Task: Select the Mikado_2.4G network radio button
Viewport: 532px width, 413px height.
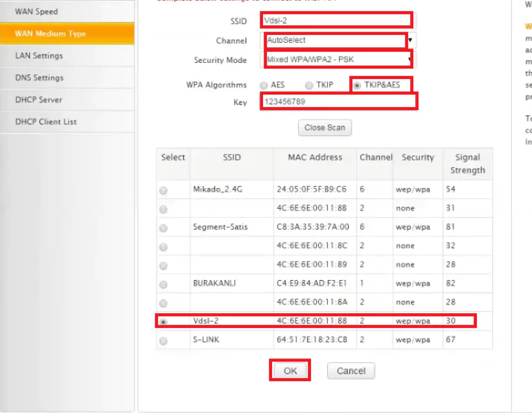Action: (163, 190)
